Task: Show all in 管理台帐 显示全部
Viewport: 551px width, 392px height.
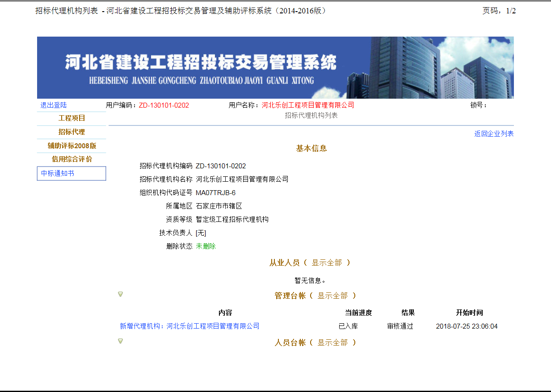Action: coord(332,296)
